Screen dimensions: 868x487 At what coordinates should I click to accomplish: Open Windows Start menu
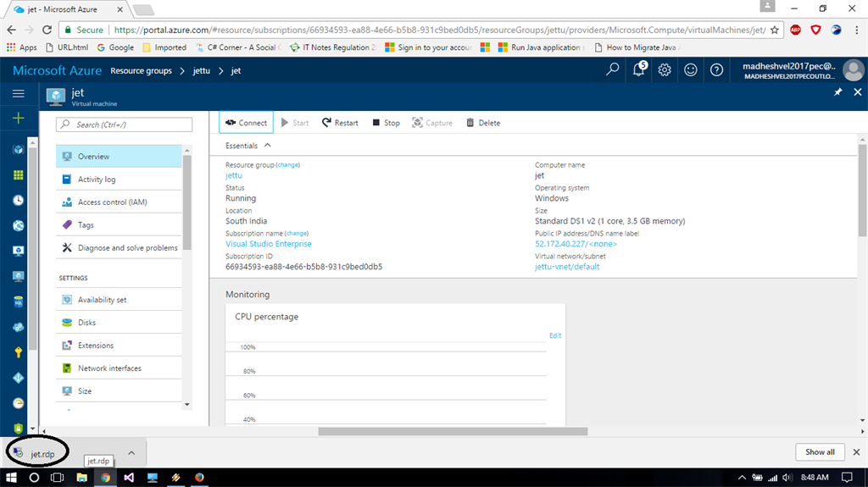tap(11, 477)
